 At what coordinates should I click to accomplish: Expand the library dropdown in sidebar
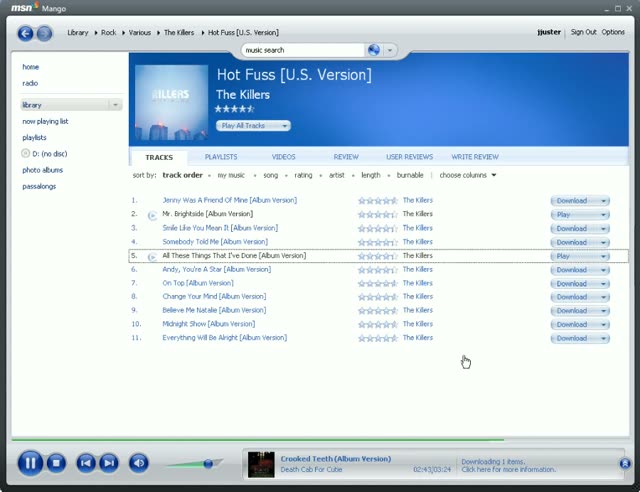[x=116, y=105]
